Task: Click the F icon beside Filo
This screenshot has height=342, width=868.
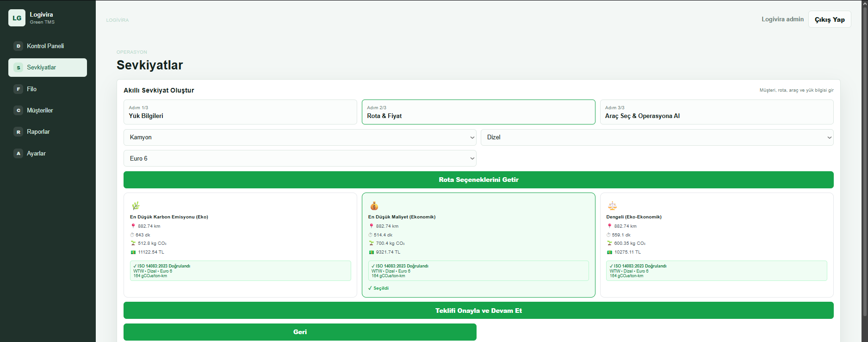Action: pos(19,89)
